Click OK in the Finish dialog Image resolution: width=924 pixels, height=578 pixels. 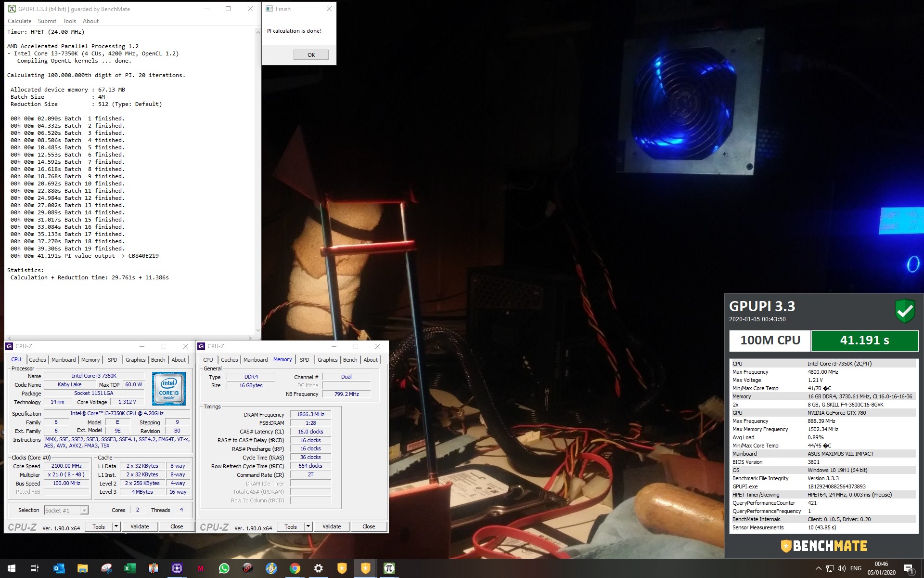(311, 55)
